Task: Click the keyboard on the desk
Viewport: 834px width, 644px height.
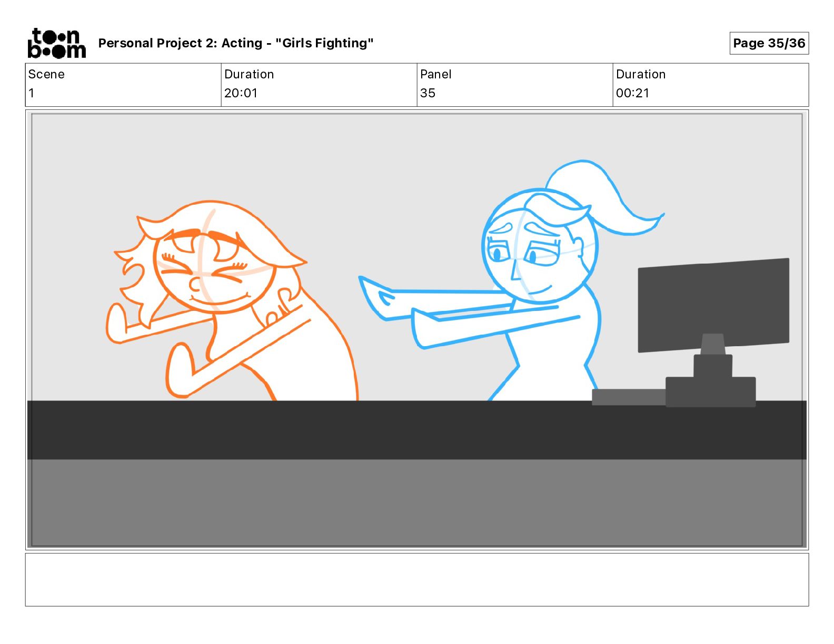Action: click(x=629, y=397)
